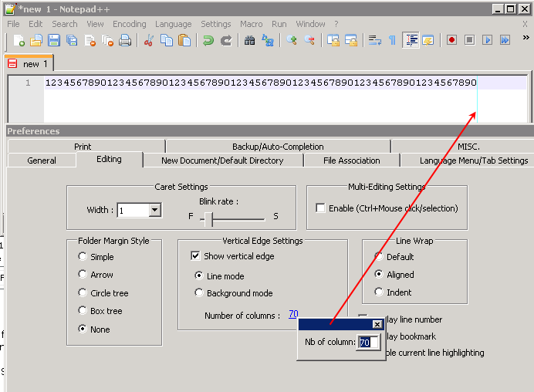This screenshot has width=534, height=392.
Task: Open the Search menu
Action: pos(64,24)
